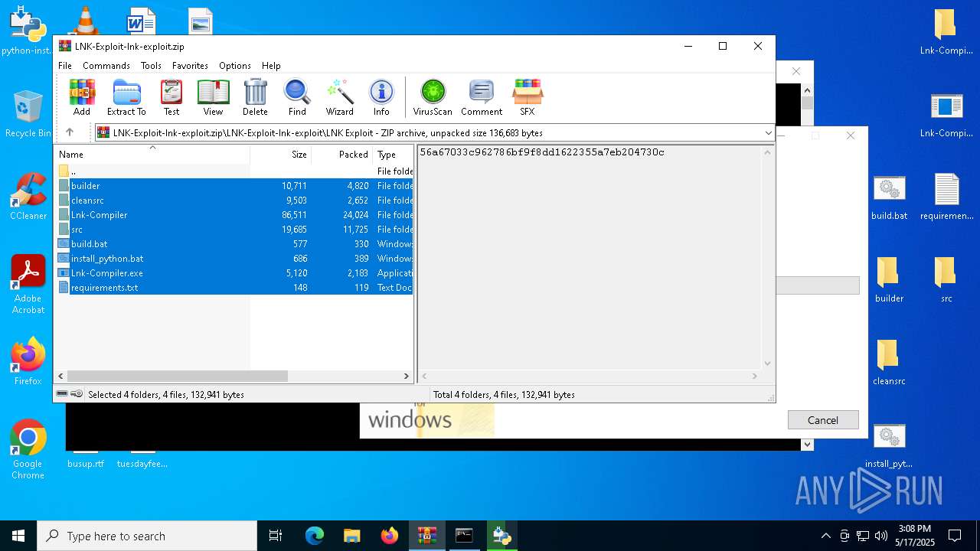Select the cleansrc folder in archive
Image resolution: width=980 pixels, height=551 pixels.
[234, 201]
